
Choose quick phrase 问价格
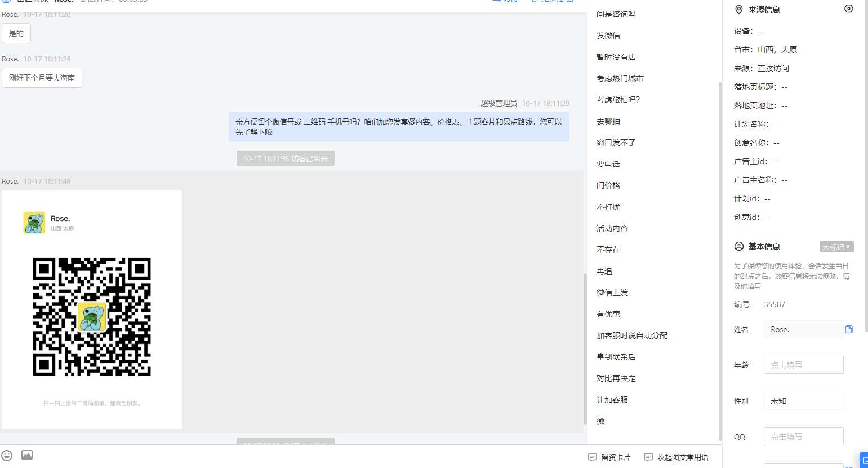pos(608,186)
